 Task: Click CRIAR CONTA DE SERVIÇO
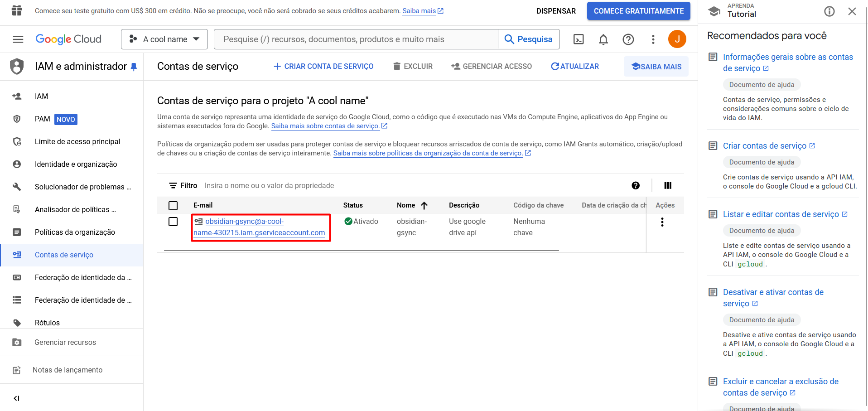[x=323, y=66]
